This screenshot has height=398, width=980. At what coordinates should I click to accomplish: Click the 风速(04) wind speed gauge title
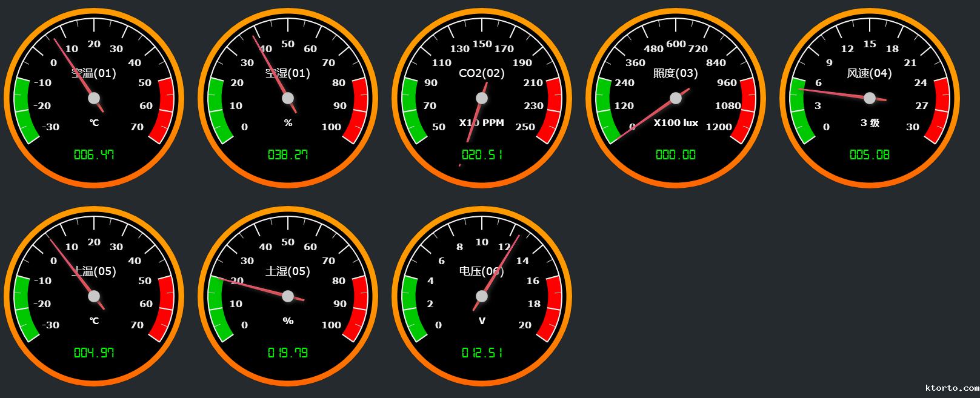pos(870,73)
